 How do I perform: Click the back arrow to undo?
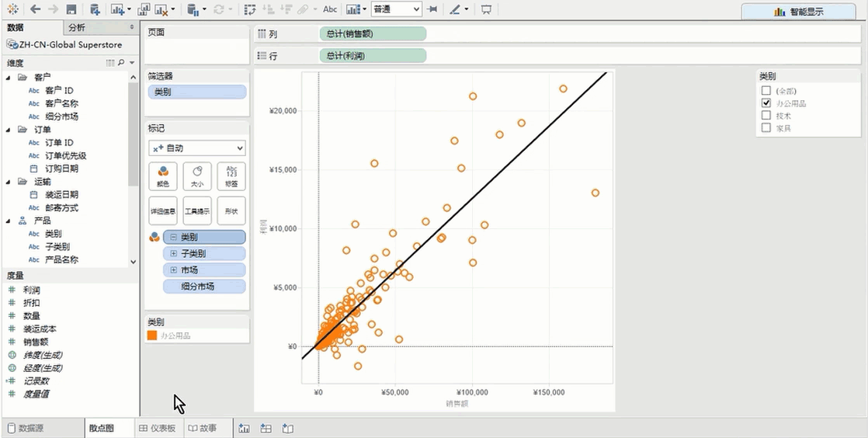click(36, 9)
